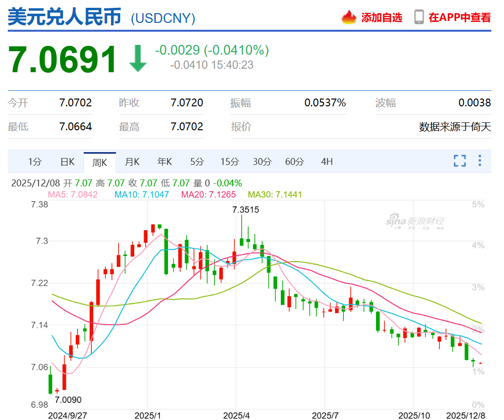
Task: Enter fullscreen chart view
Action: click(x=459, y=161)
